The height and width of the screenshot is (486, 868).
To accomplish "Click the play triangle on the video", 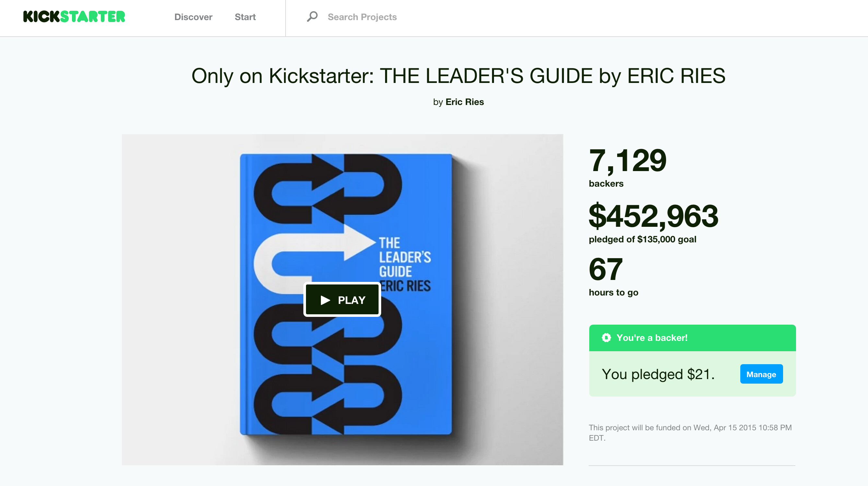I will tap(325, 299).
